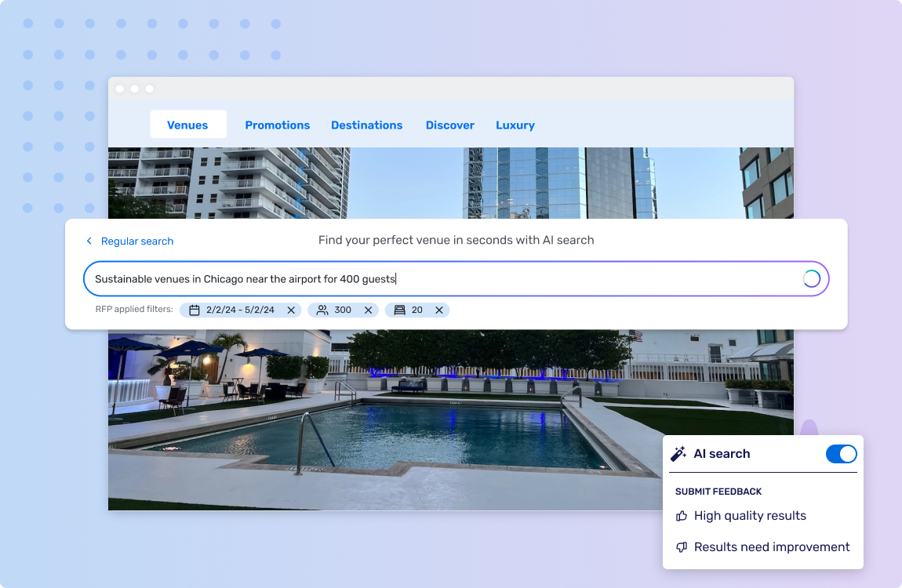Click the loading spinner in the search bar
Image resolution: width=902 pixels, height=588 pixels.
pyautogui.click(x=811, y=278)
